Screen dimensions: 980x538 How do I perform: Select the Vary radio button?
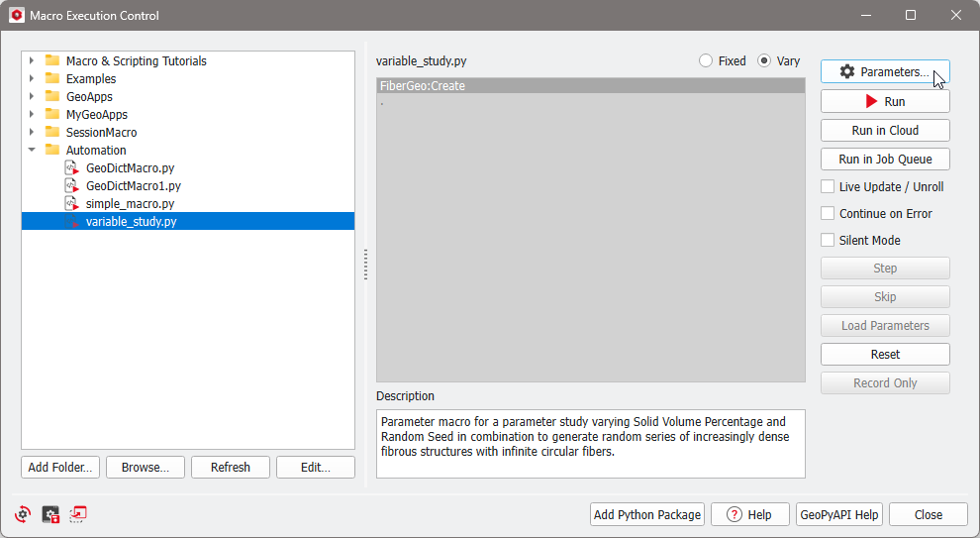764,60
